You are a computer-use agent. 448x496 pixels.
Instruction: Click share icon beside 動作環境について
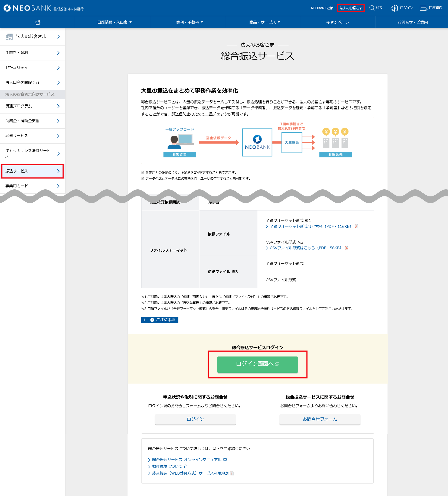[x=186, y=466]
